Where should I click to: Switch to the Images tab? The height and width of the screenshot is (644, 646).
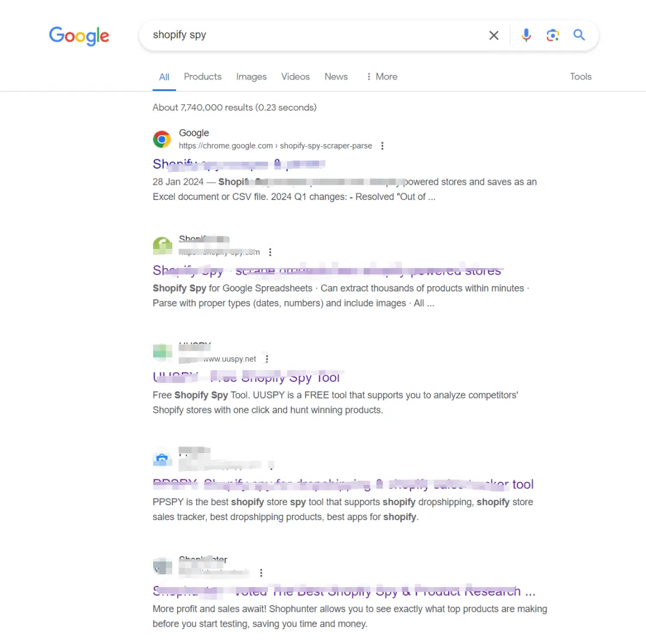[x=251, y=77]
